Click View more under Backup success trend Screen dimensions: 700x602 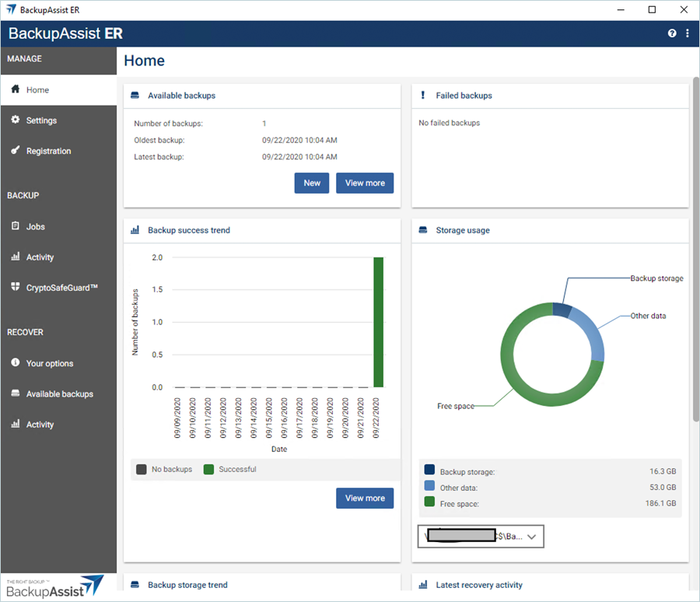tap(365, 498)
